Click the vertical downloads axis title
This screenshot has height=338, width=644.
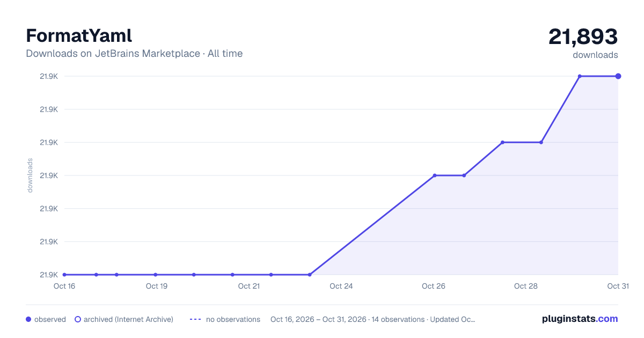pyautogui.click(x=30, y=175)
